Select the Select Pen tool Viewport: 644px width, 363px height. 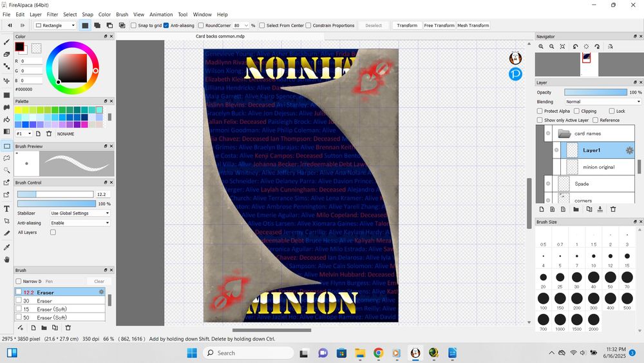coord(6,182)
